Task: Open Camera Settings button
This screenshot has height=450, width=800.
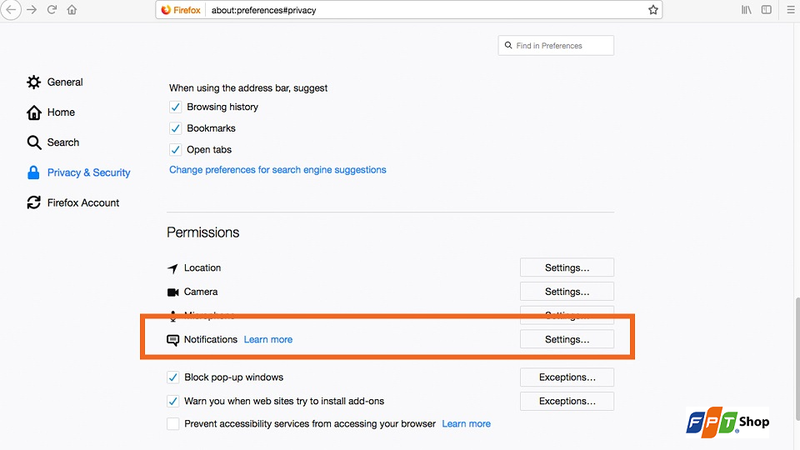Action: click(567, 292)
